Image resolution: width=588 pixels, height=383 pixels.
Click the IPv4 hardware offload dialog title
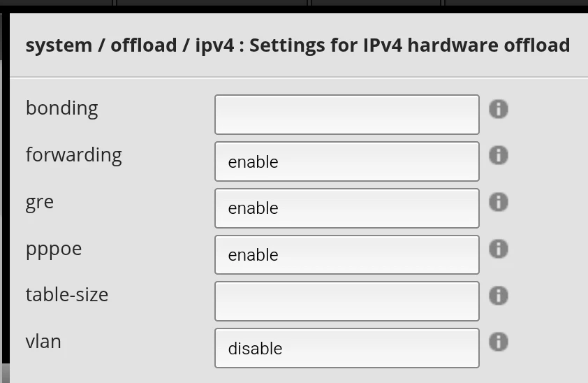[297, 45]
